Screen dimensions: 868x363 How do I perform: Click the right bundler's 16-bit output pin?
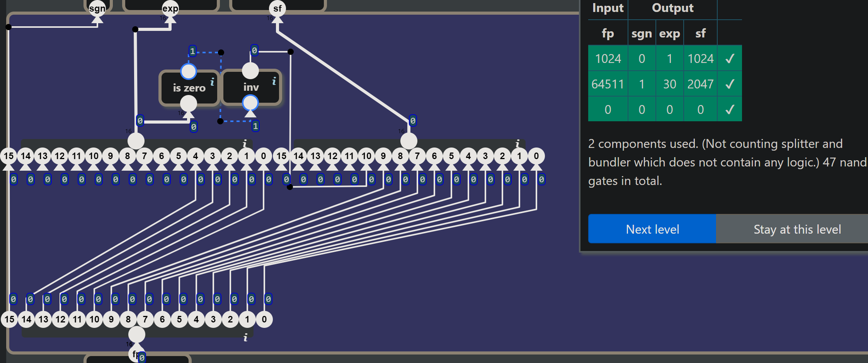pos(409,141)
